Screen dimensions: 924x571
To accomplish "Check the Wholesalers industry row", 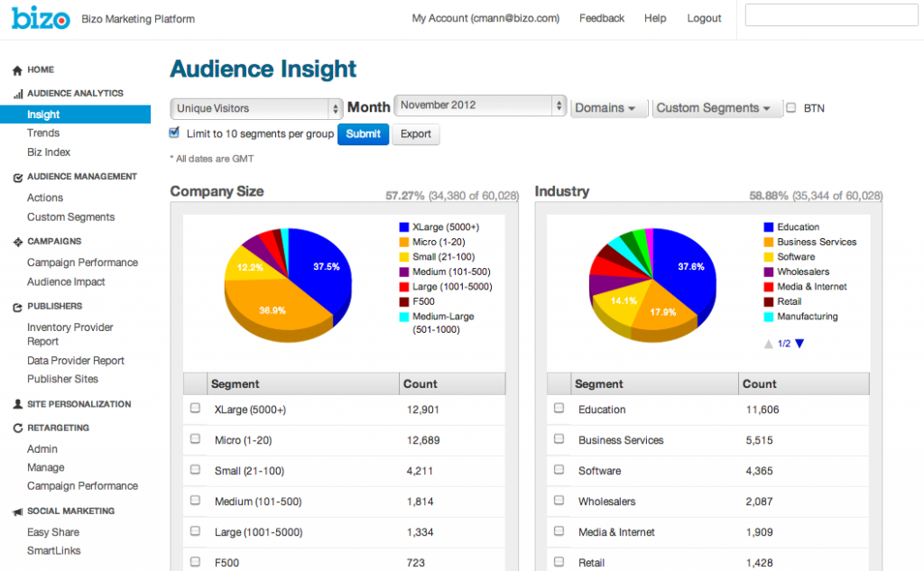I will coord(559,501).
